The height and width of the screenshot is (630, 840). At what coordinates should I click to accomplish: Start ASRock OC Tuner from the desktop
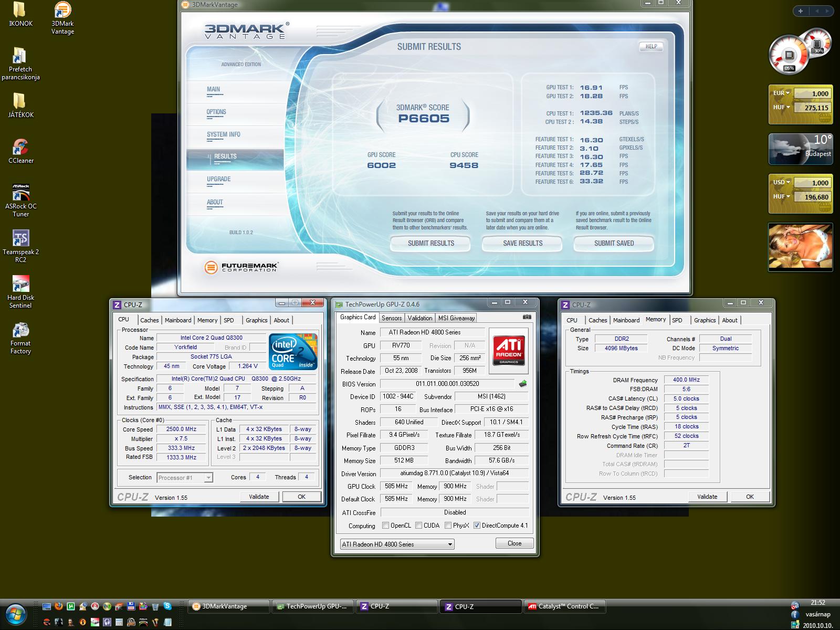20,200
